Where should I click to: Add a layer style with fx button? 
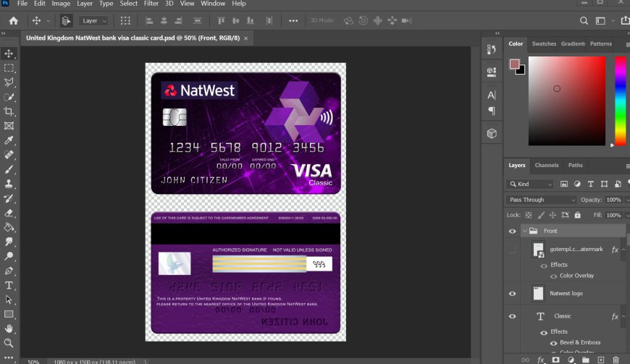[x=541, y=360]
